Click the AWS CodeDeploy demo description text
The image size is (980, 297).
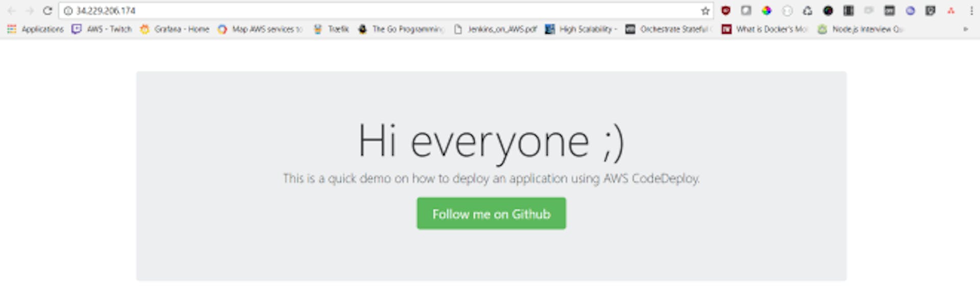click(491, 179)
